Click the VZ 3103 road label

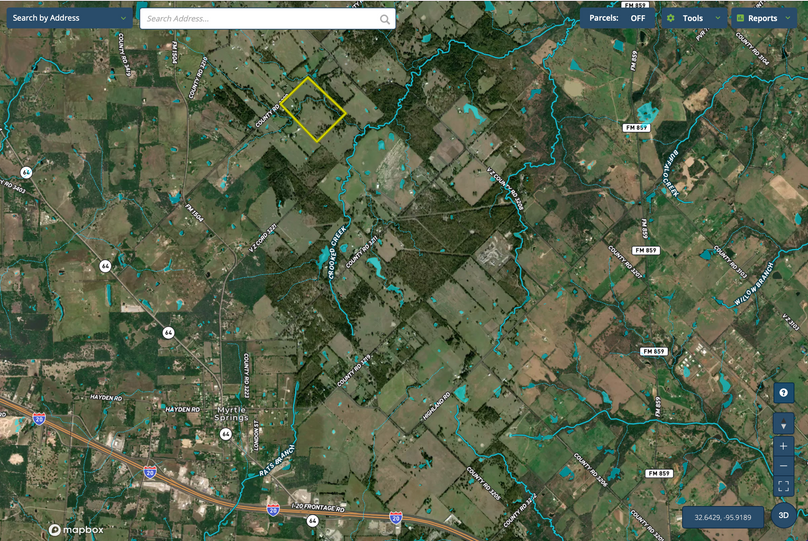790,322
